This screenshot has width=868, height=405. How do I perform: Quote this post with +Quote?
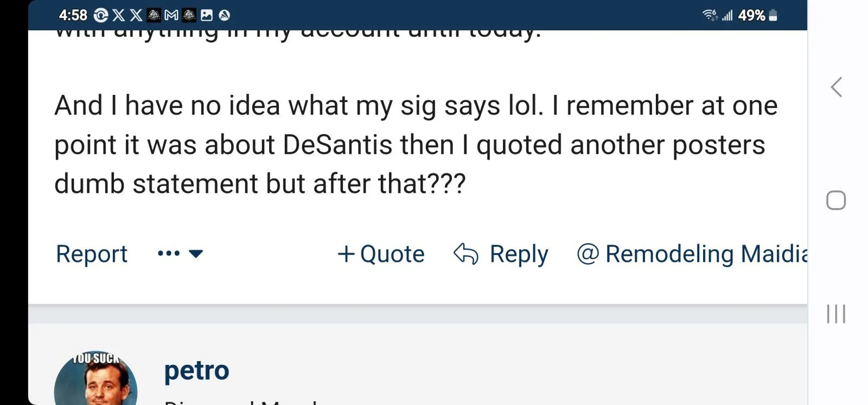click(x=381, y=254)
